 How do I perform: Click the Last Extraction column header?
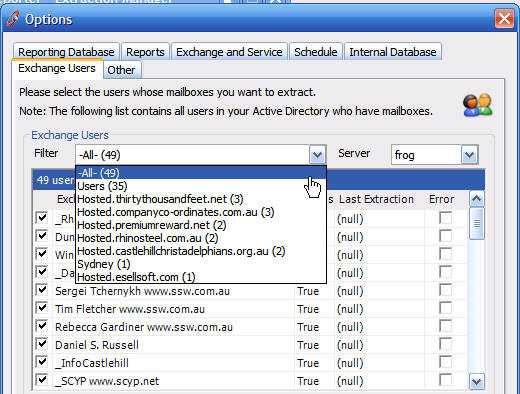click(376, 199)
